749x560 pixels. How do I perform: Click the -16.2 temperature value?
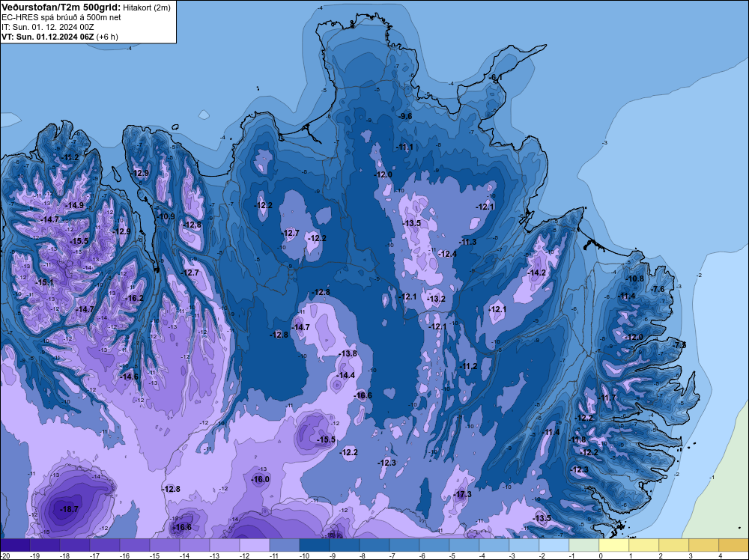134,299
